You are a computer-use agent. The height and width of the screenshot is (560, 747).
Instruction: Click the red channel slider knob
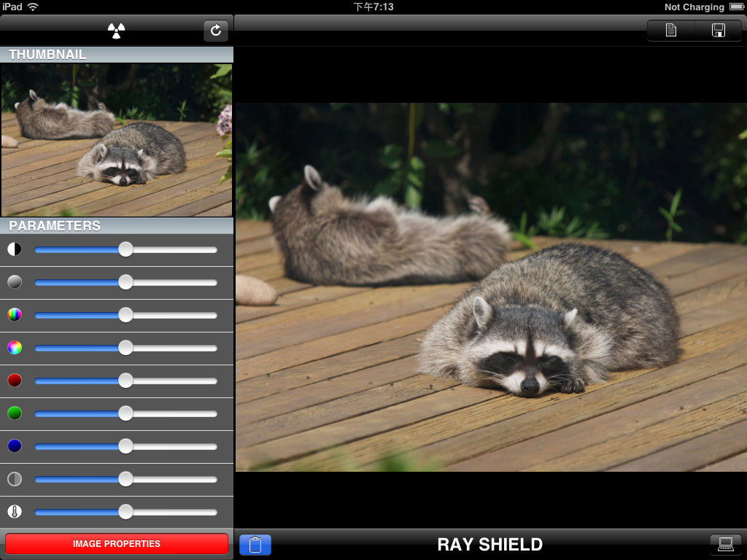125,381
